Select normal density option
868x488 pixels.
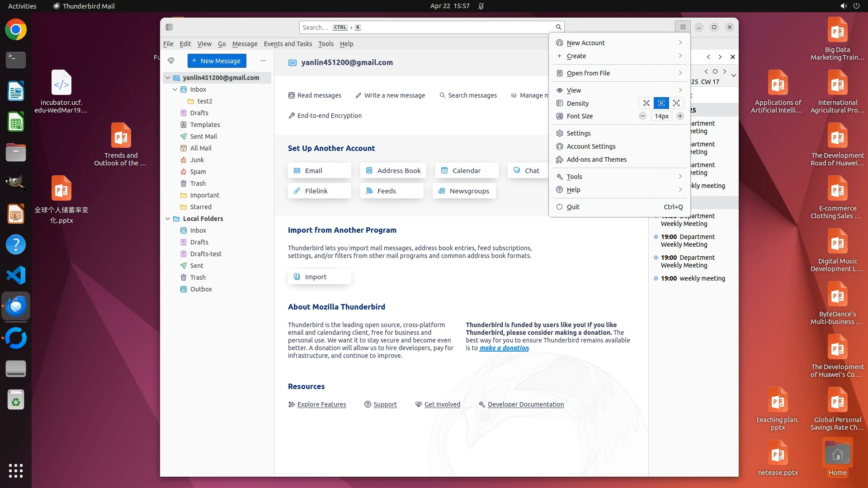pyautogui.click(x=661, y=103)
